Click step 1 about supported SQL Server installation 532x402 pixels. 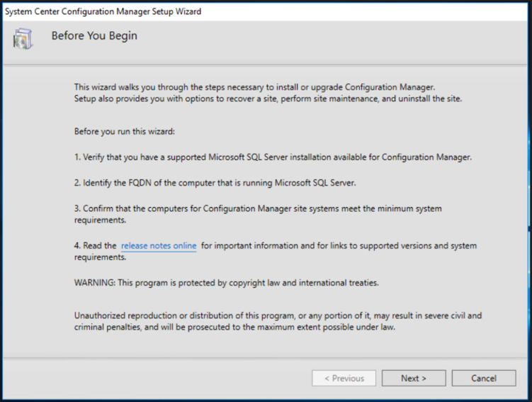click(x=273, y=157)
